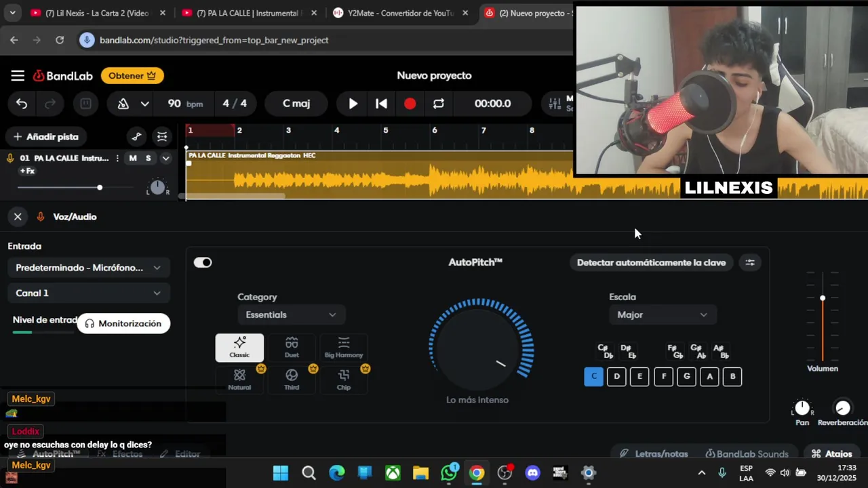Switch to the Lil Nexis La Carta 2 tab
The image size is (868, 488).
pos(97,13)
